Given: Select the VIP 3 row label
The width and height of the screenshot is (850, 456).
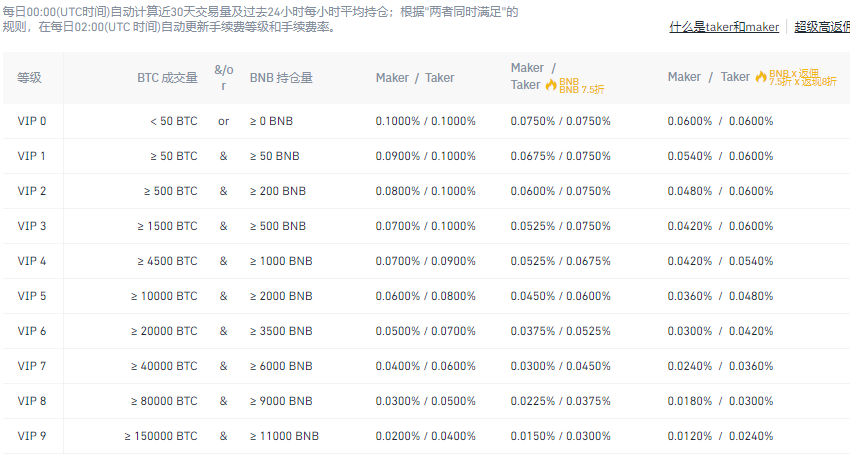Looking at the screenshot, I should coord(32,226).
